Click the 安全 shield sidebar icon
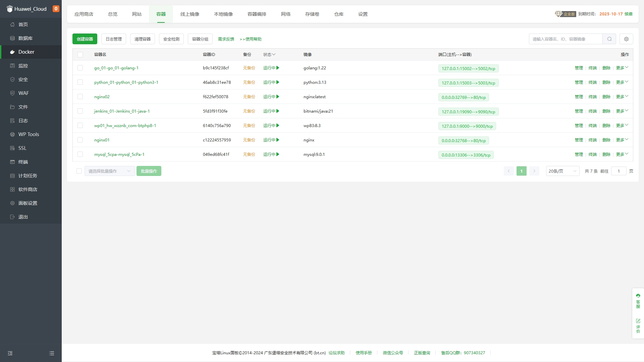Screen dimensions: 644x362 click(x=12, y=79)
